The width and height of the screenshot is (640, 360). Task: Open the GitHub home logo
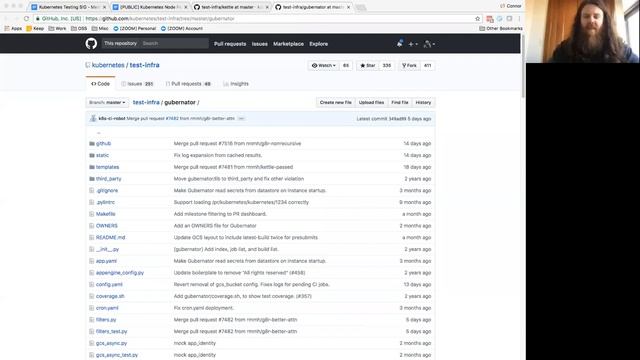pos(91,43)
